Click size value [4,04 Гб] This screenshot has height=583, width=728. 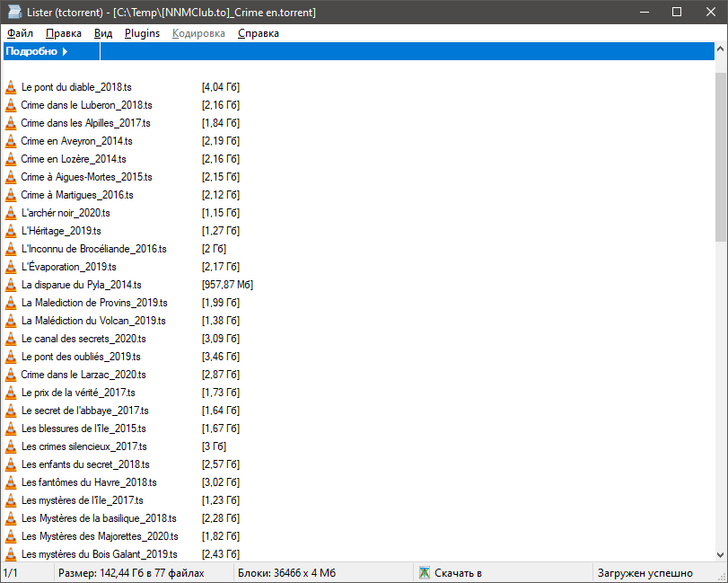click(221, 87)
